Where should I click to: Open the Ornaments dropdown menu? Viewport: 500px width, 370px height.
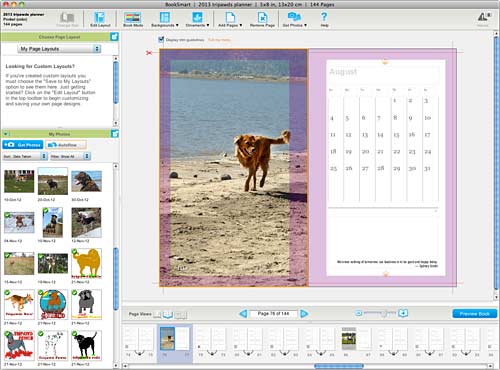pos(197,19)
